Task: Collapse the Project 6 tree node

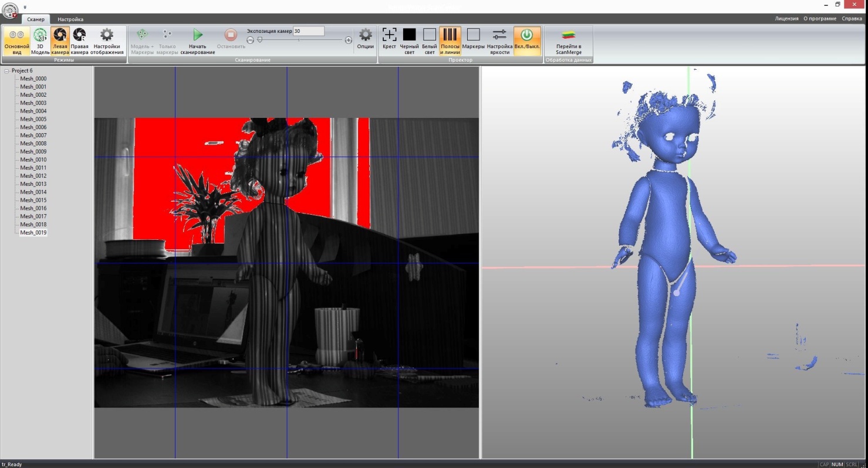Action: click(x=5, y=70)
